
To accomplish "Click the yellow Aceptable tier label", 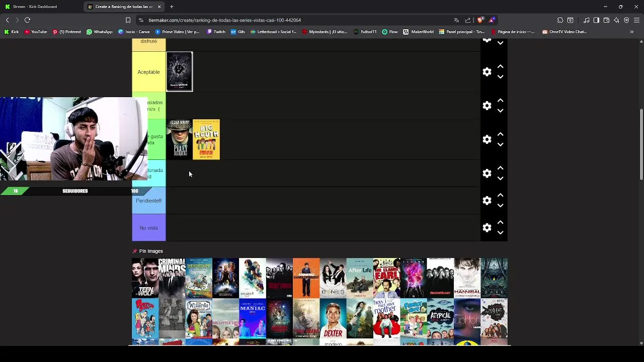I will coord(149,72).
